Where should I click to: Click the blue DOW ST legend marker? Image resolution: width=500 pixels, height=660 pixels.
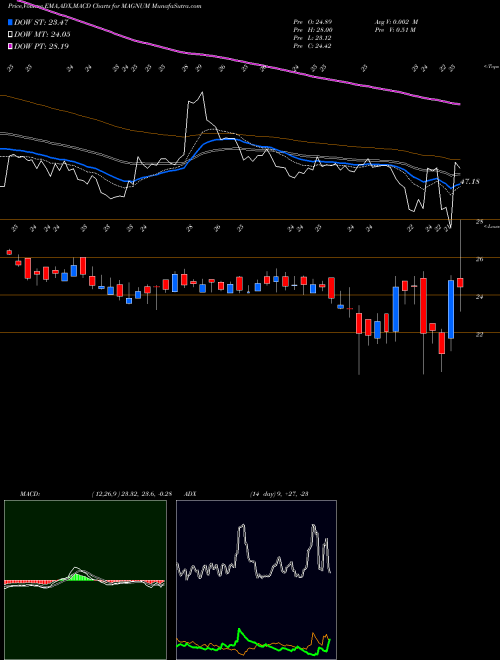tap(11, 22)
